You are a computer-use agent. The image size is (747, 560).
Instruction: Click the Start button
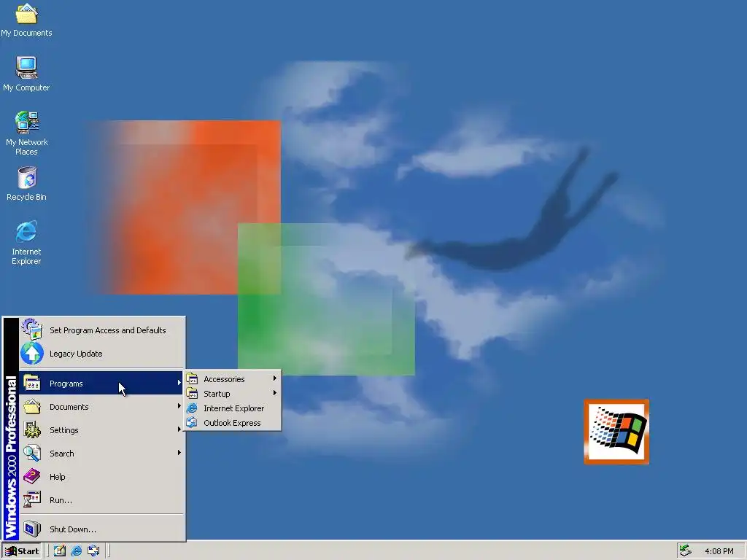(22, 551)
